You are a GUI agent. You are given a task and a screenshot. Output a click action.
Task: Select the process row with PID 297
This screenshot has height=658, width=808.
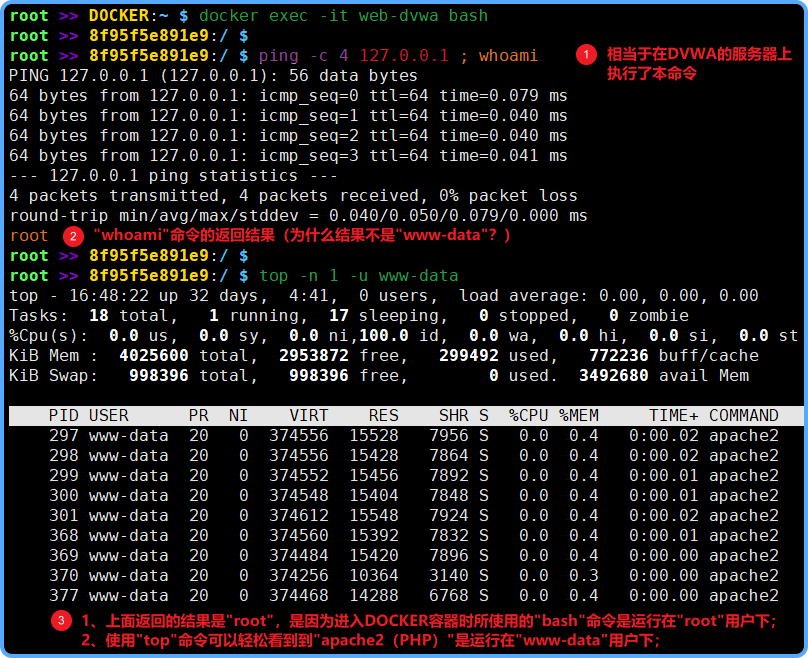point(414,436)
